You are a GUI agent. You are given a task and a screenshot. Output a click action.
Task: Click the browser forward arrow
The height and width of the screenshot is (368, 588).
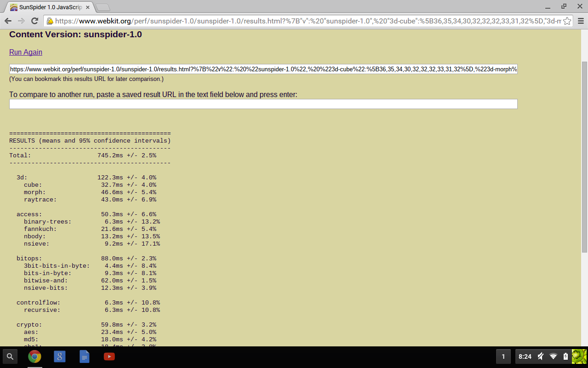[21, 21]
